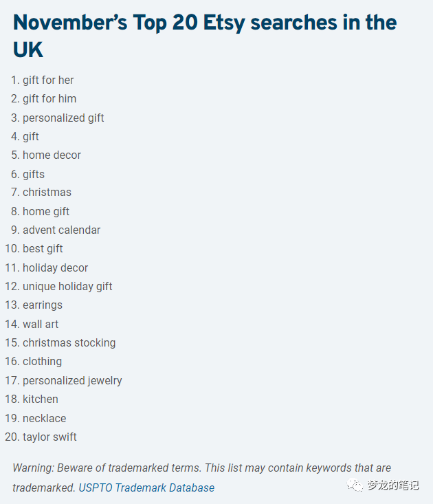
Task: Choose the "earrings" search term
Action: 43,305
